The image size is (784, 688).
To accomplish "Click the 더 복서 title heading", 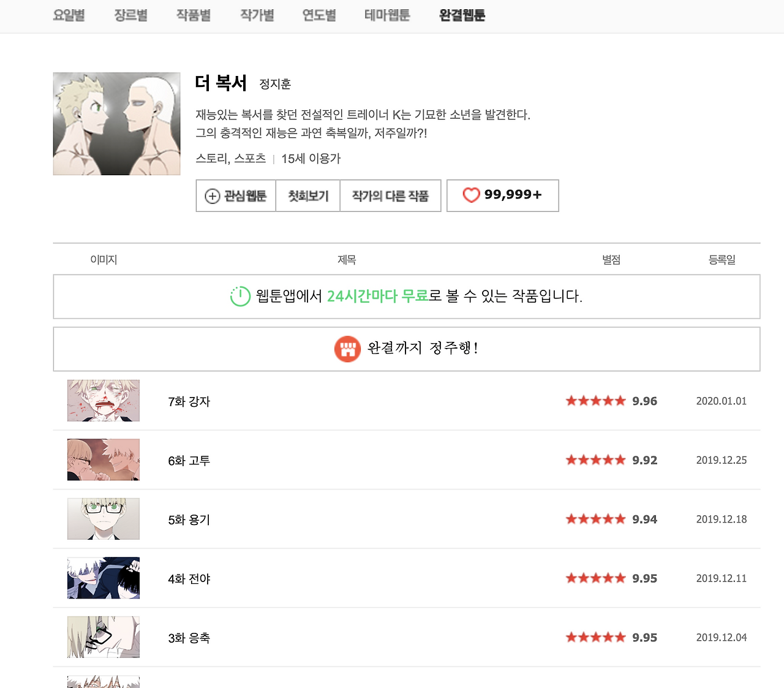I will click(221, 83).
